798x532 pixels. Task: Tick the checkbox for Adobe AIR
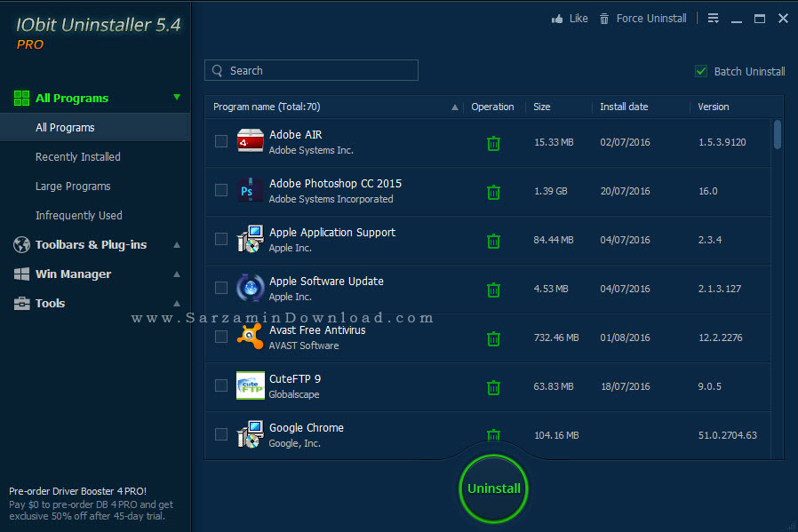pyautogui.click(x=221, y=141)
